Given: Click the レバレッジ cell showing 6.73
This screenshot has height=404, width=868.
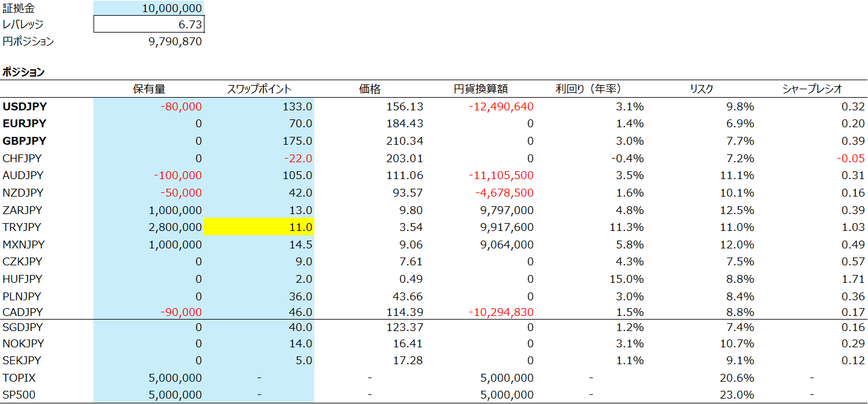Looking at the screenshot, I should point(149,24).
